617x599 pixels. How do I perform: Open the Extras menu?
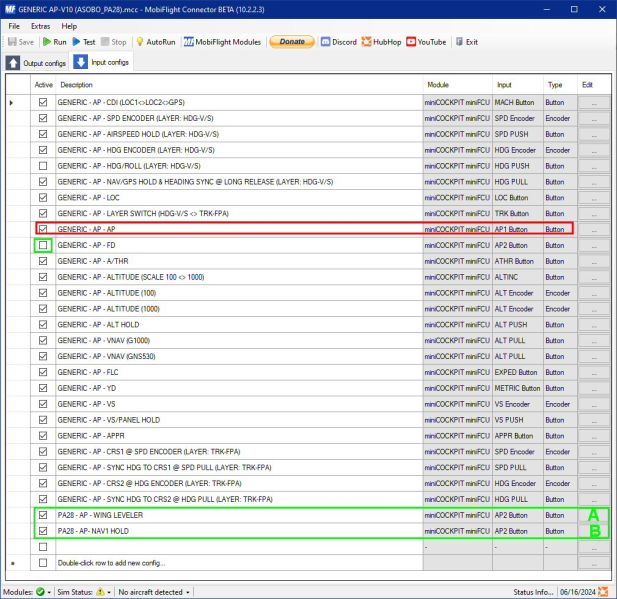click(x=41, y=26)
